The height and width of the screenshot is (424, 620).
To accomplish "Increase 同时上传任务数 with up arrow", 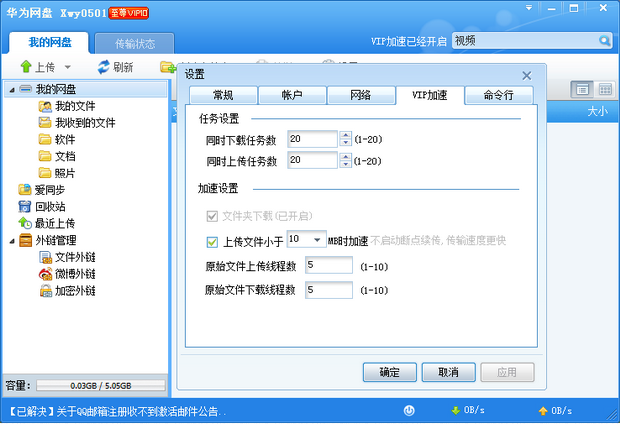I will [x=346, y=156].
